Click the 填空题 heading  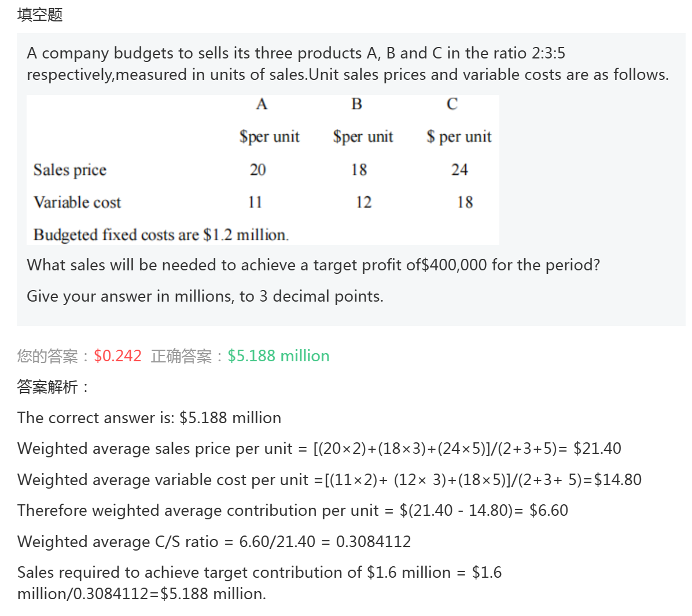pos(40,14)
